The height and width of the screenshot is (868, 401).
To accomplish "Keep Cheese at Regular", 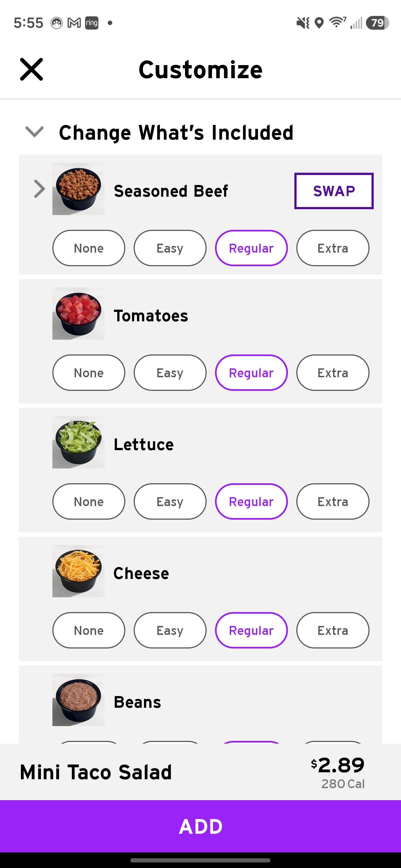I will [251, 630].
